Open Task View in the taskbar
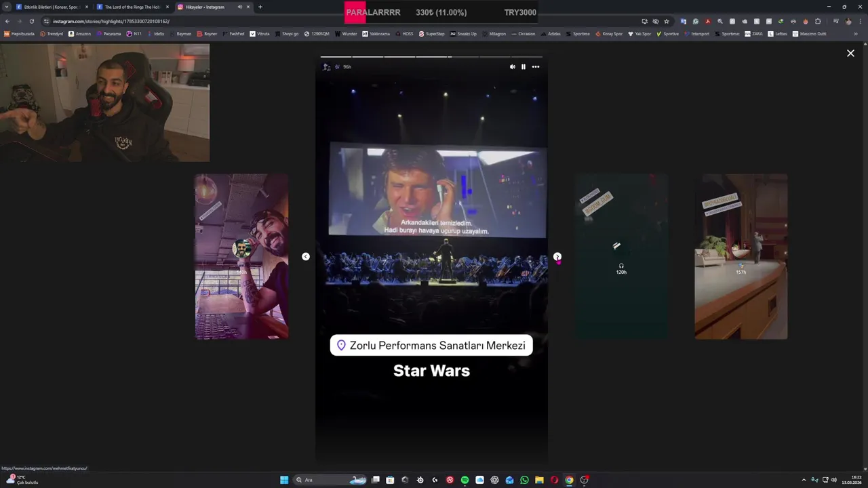 [x=375, y=480]
